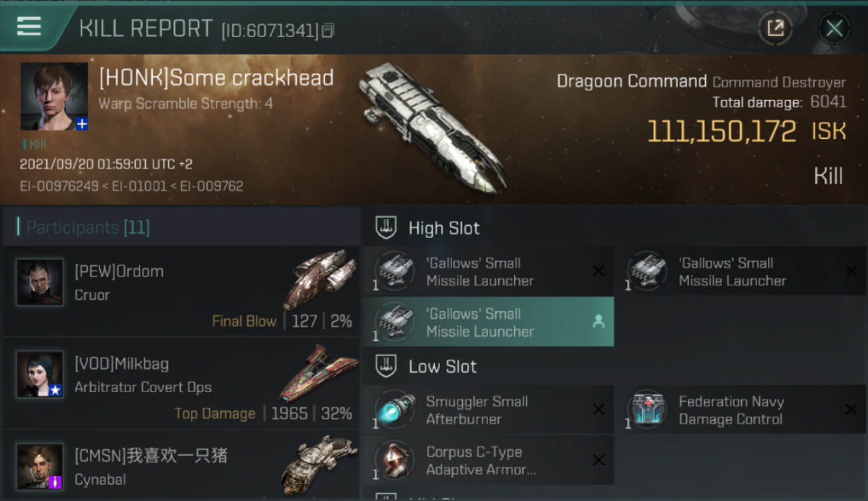The image size is (868, 501).
Task: Open Milkbag's pilot portrait
Action: (x=40, y=375)
